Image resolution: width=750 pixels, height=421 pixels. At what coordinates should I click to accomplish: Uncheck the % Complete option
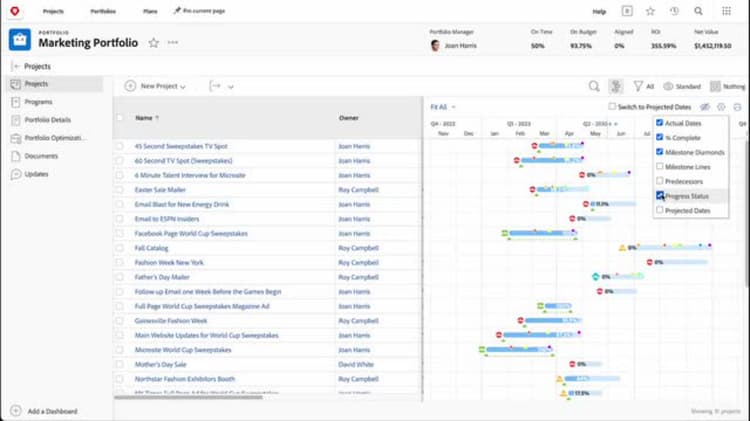coord(660,137)
